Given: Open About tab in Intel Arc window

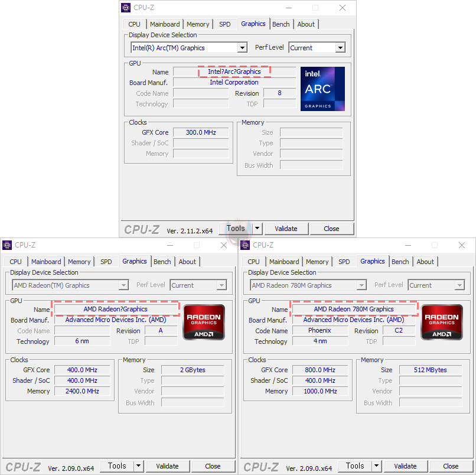Looking at the screenshot, I should click(306, 24).
